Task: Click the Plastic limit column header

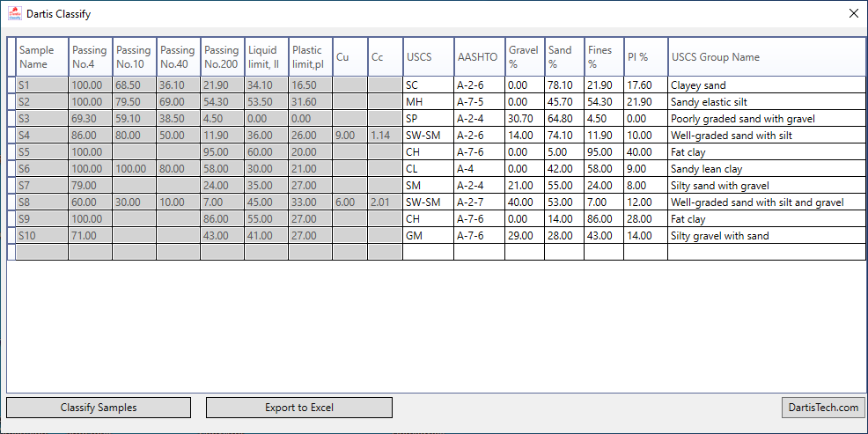Action: tap(311, 57)
